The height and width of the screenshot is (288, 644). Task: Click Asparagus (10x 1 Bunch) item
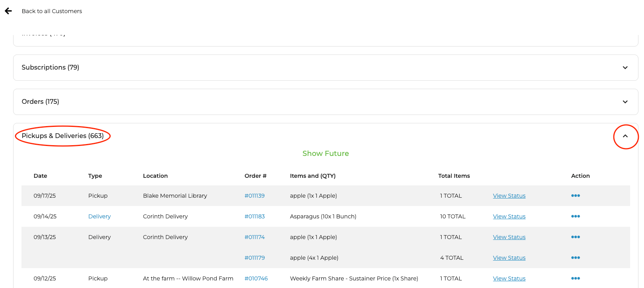pyautogui.click(x=323, y=216)
